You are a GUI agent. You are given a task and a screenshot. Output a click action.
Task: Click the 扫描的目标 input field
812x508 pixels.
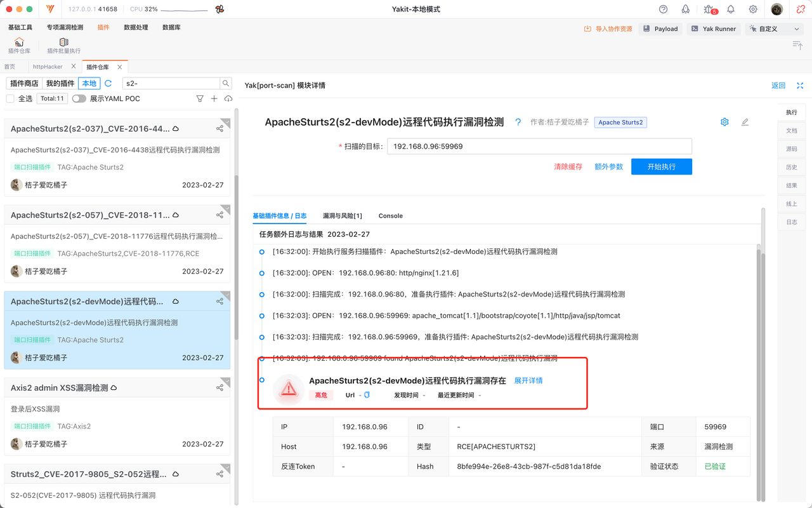[539, 146]
